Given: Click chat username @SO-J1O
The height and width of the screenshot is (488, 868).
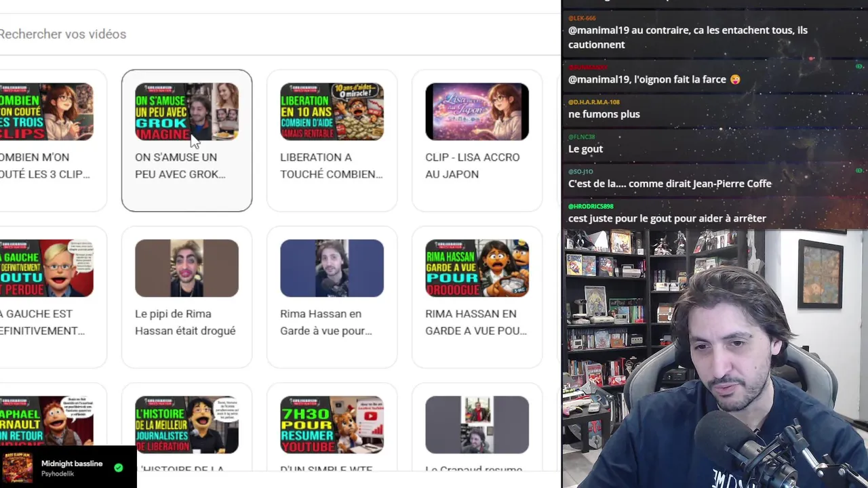Looking at the screenshot, I should (580, 171).
